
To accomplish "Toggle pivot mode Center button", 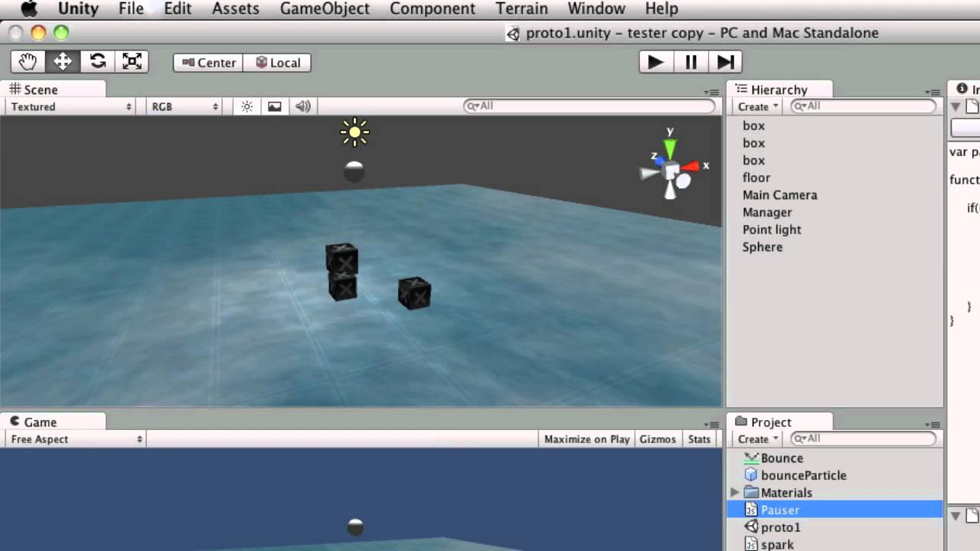I will coord(208,63).
